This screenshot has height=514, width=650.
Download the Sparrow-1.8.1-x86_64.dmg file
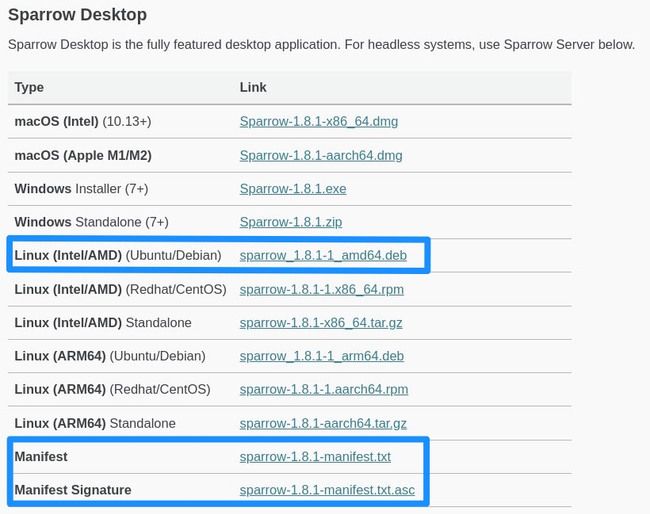(x=318, y=122)
